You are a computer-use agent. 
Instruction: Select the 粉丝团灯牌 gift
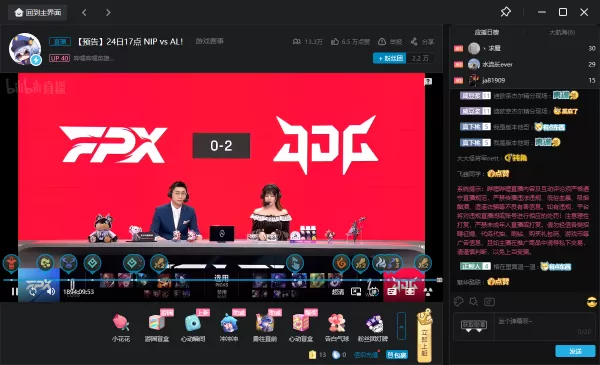coord(373,327)
